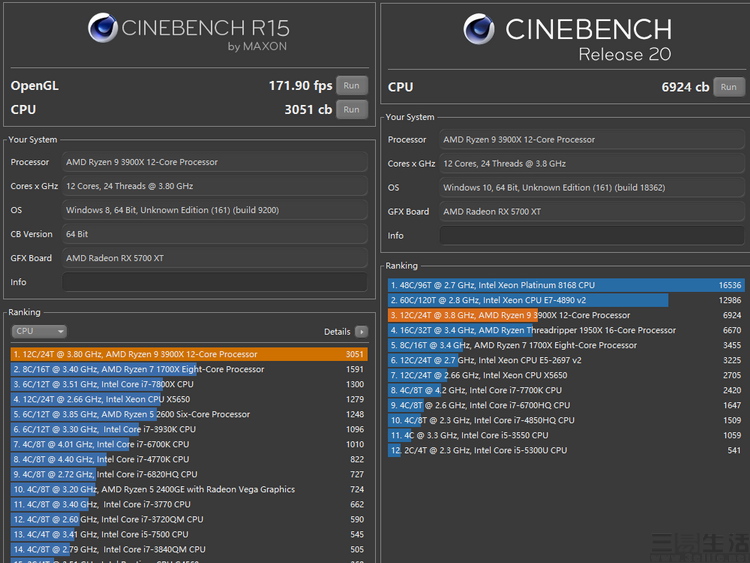Viewport: 750px width, 563px height.
Task: Select Ryzen 5 2400GE row scoring 724
Action: (189, 489)
